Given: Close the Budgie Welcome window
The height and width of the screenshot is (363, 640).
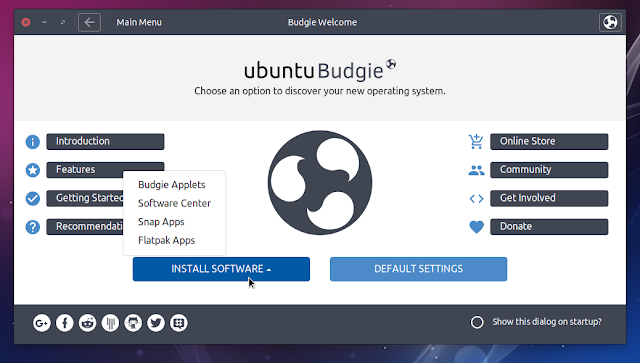Looking at the screenshot, I should click(x=26, y=22).
